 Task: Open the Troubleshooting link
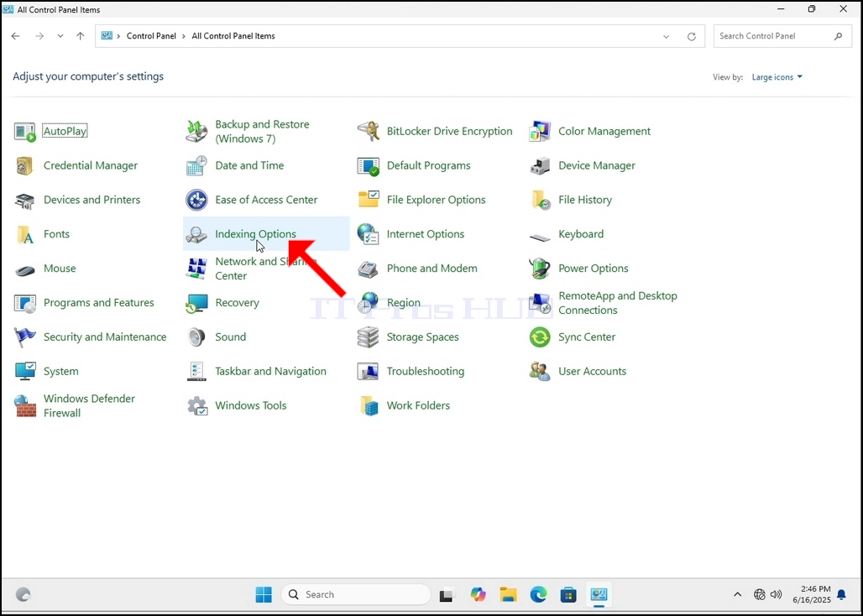(426, 371)
